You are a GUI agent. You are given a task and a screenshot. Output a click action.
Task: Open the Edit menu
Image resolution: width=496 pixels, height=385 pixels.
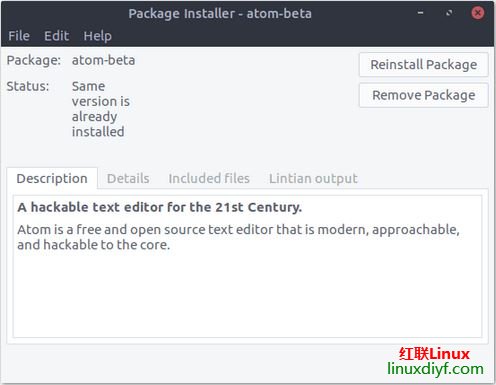click(x=56, y=36)
